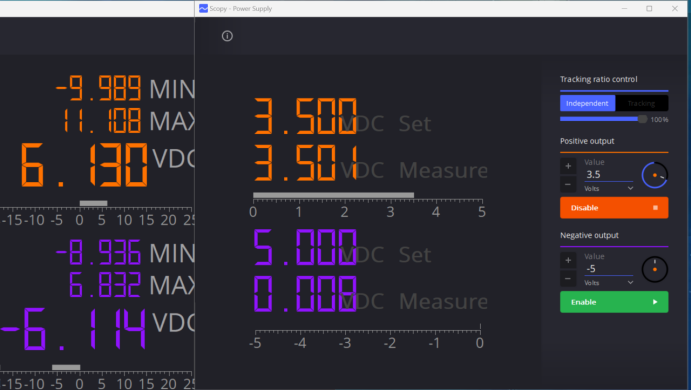
Task: Open the negative output Volts dropdown
Action: 609,283
